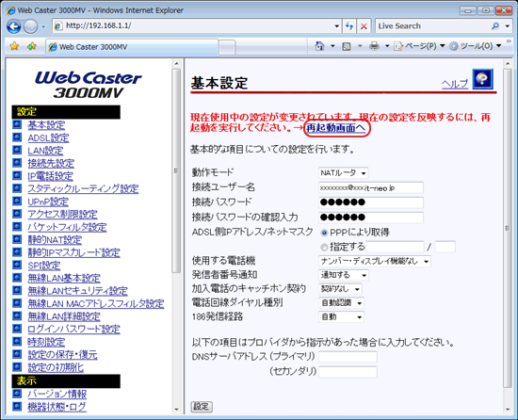Click the bullet icon beside ADSL設定
This screenshot has width=518, height=420.
point(17,137)
